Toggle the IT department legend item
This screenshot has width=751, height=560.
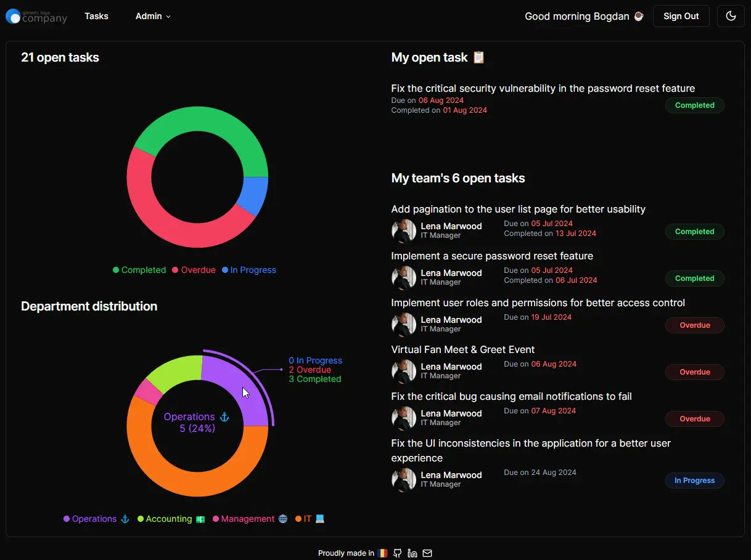tap(310, 519)
